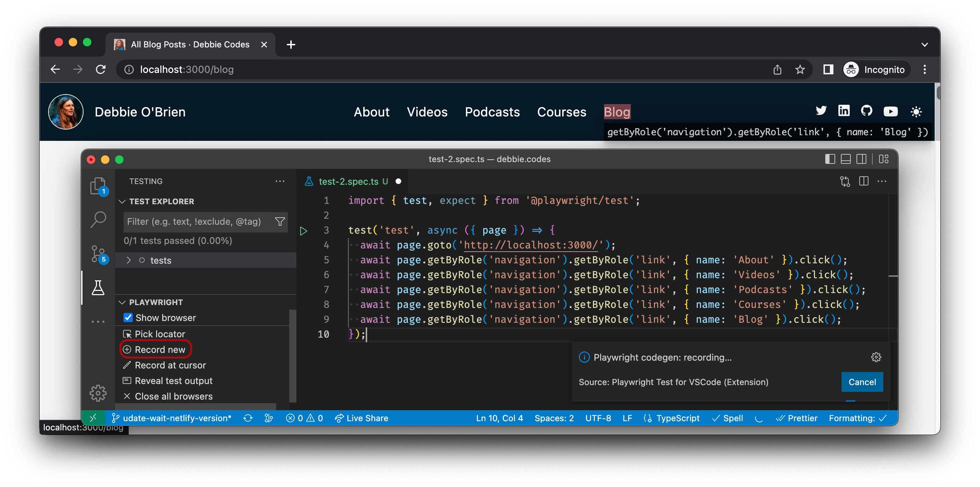Collapse the PLAYWRIGHT section

coord(122,302)
